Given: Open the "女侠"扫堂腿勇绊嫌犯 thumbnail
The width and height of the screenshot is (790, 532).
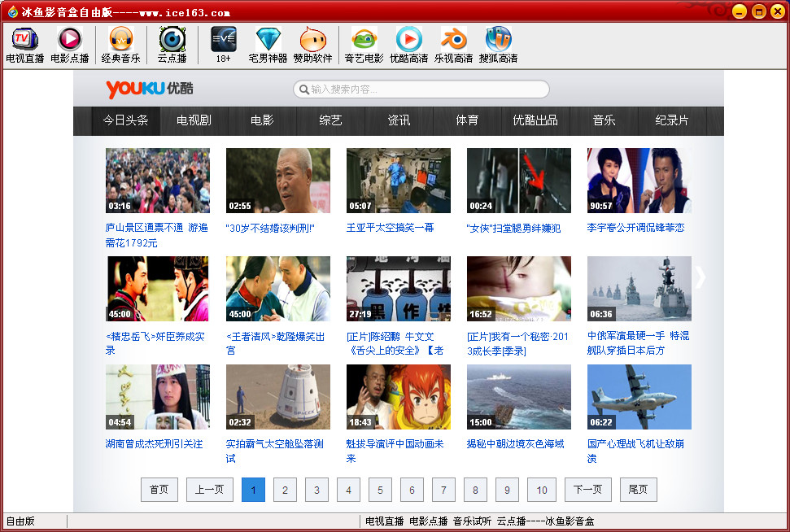Looking at the screenshot, I should coord(519,181).
